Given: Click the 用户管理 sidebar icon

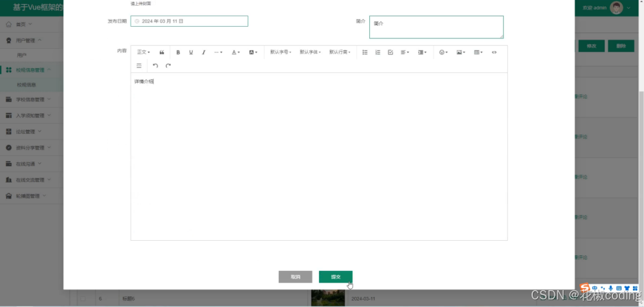Looking at the screenshot, I should (9, 41).
